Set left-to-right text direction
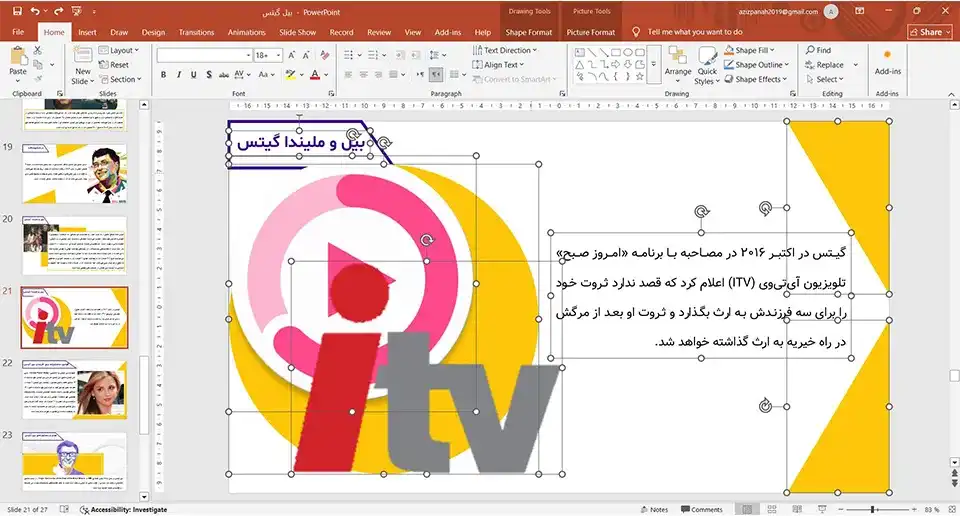The image size is (960, 516). (x=421, y=74)
